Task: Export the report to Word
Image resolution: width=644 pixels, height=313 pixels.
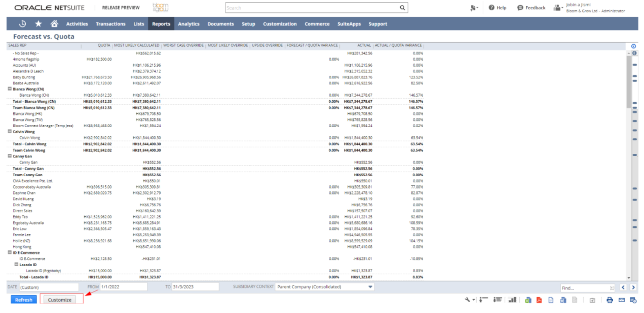Action: [x=563, y=300]
